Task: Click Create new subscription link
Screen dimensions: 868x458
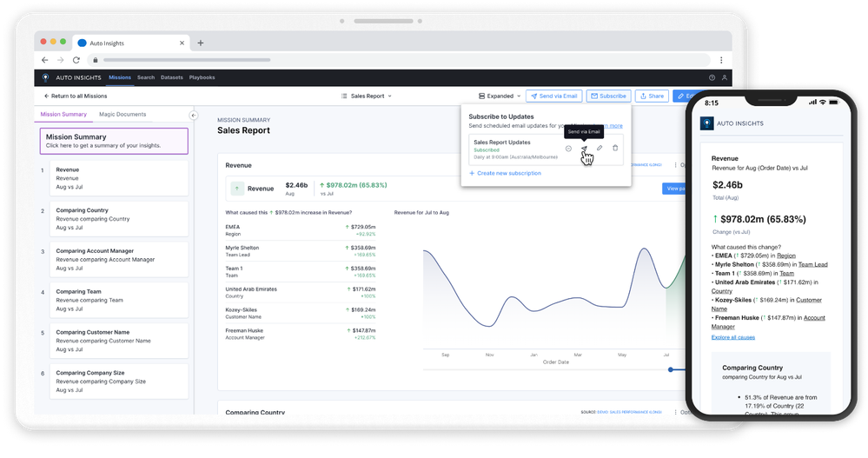Action: 505,173
